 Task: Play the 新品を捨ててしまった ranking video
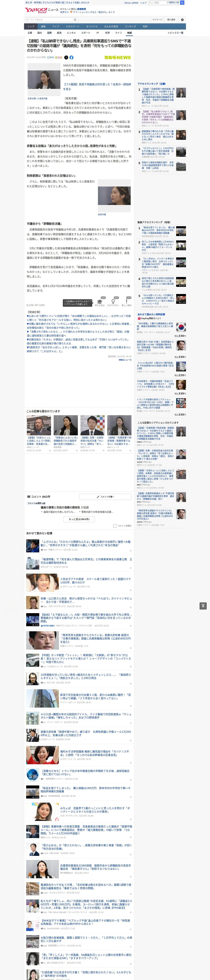[x=181, y=231]
